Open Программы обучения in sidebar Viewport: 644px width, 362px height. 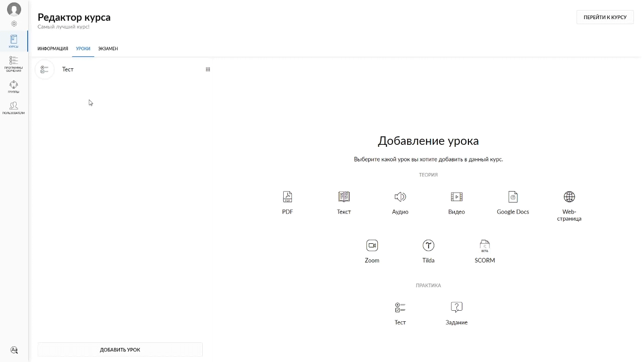(x=14, y=64)
